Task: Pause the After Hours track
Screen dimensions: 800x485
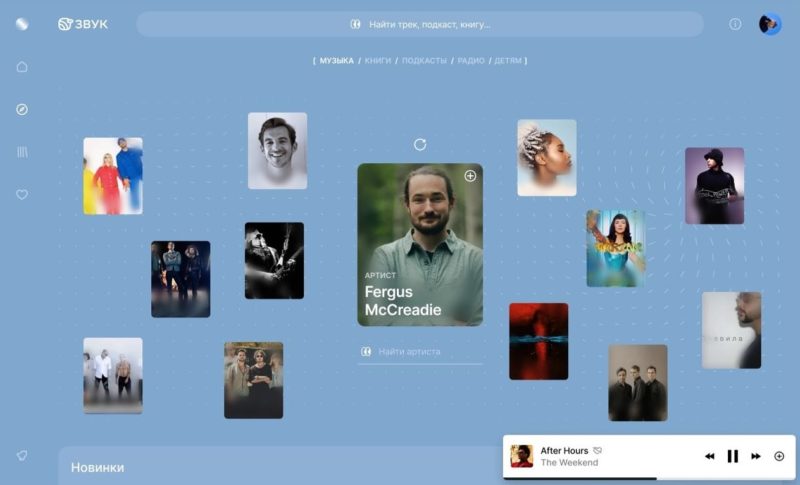Action: pyautogui.click(x=733, y=456)
